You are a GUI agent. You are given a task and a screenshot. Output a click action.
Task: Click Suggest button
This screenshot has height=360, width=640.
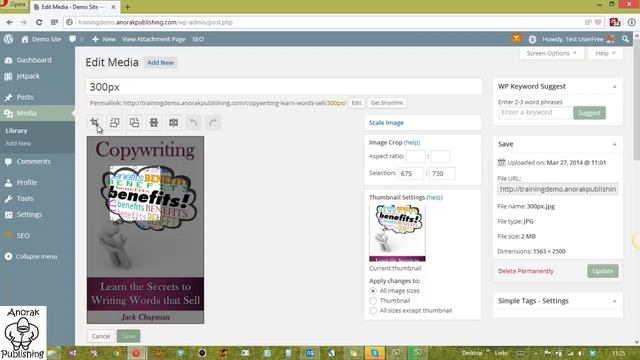[589, 113]
